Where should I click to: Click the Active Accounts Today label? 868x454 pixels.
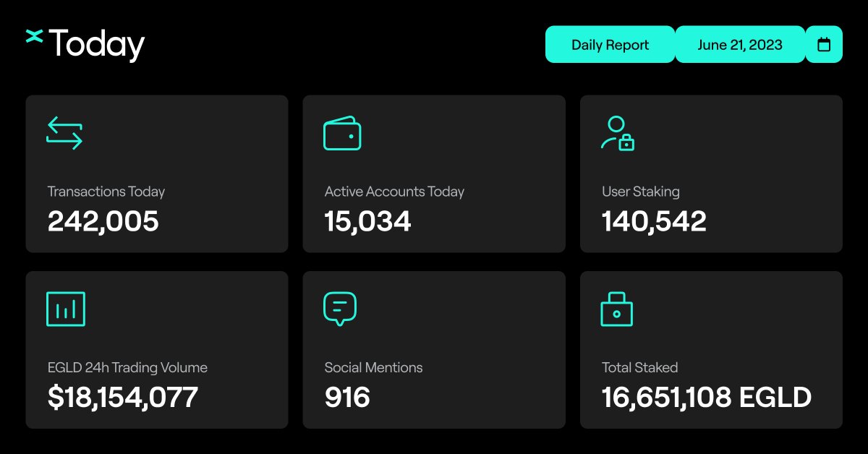coord(394,192)
